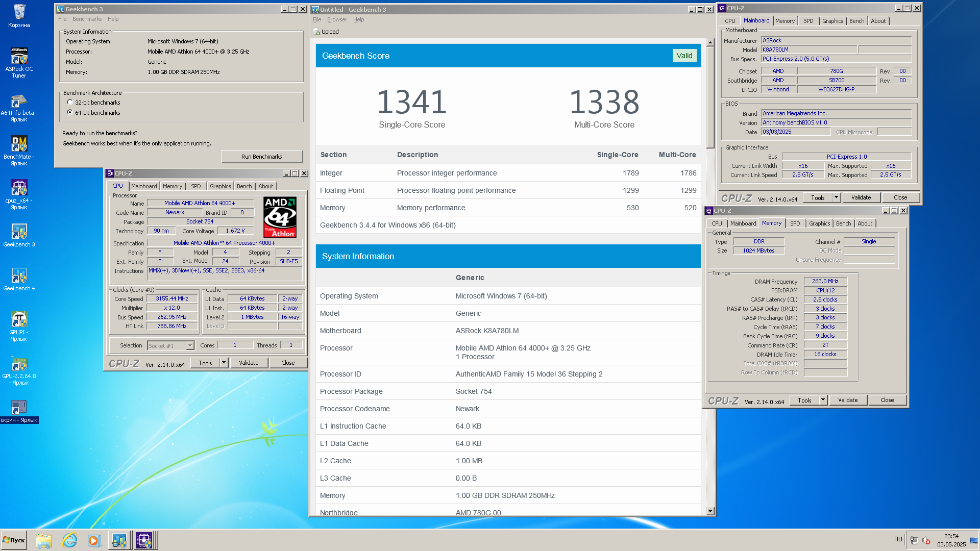
Task: Switch to SPD tab in CPU-Z CPU window
Action: (x=196, y=186)
